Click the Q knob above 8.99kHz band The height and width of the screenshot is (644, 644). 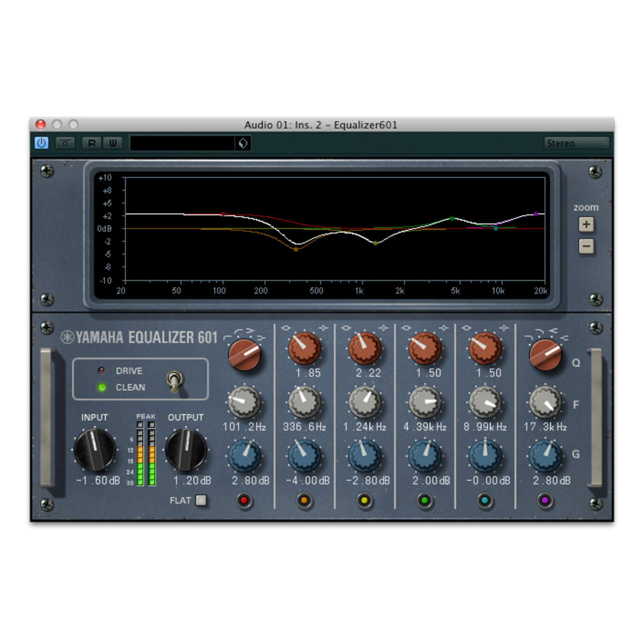[485, 348]
